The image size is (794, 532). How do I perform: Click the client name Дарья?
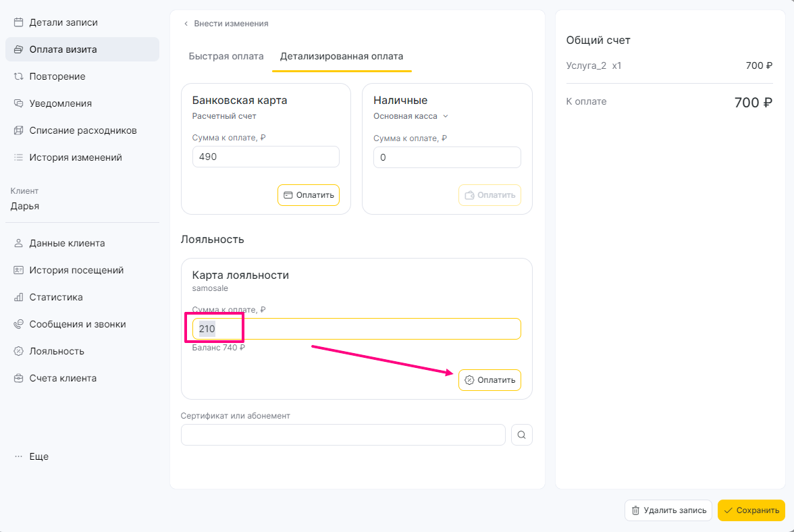pyautogui.click(x=25, y=206)
